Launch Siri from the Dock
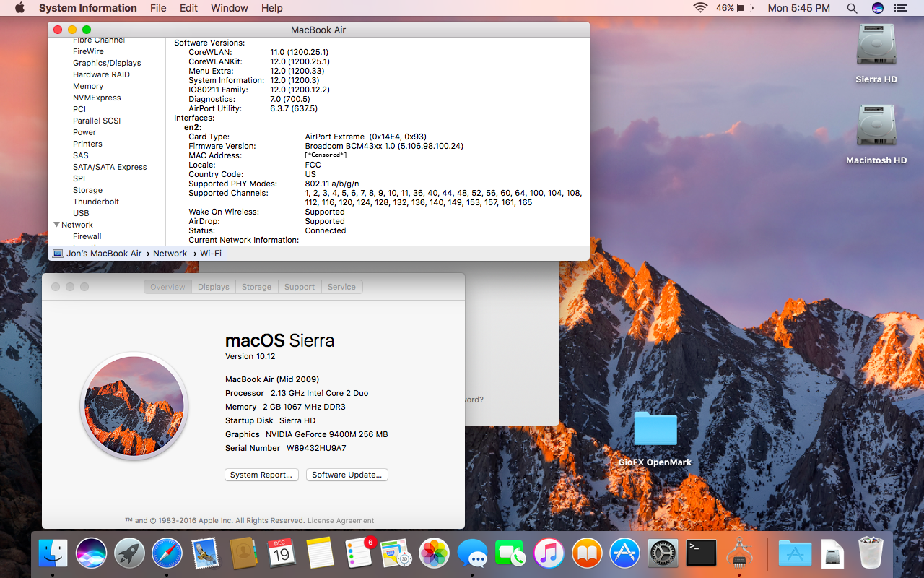Viewport: 924px width, 578px height. click(92, 554)
